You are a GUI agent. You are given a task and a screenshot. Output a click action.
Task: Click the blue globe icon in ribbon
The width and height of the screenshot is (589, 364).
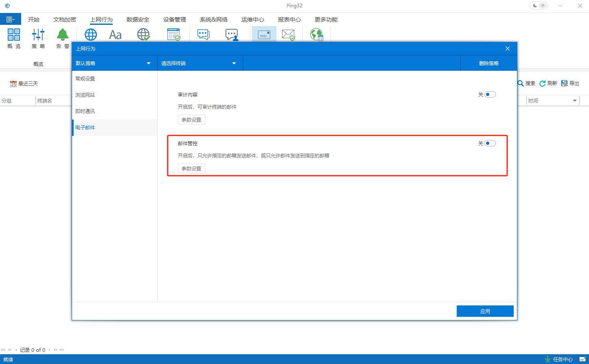pos(90,35)
